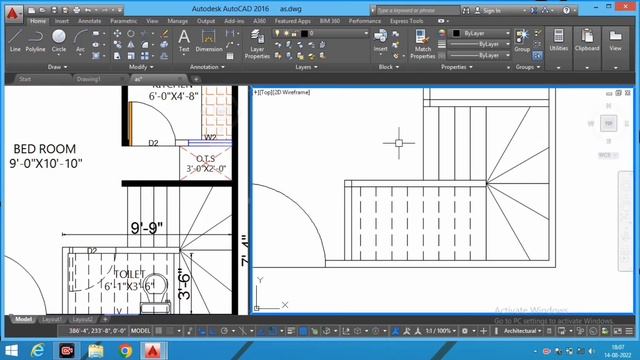This screenshot has height=360, width=640.
Task: Click the AutoCAD application menu button
Action: [x=13, y=13]
